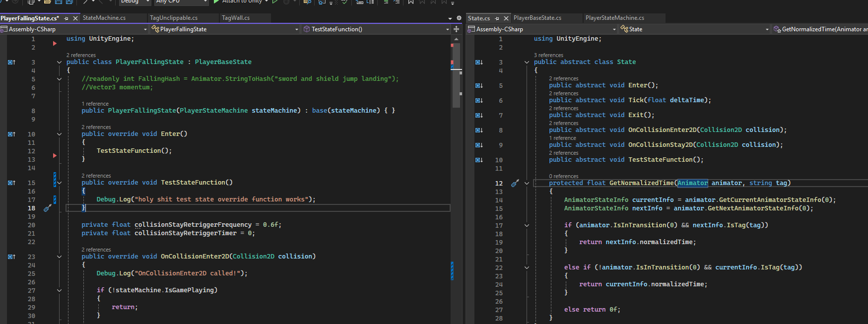Close the PlayerFallingState.cs tab
868x324 pixels.
75,18
